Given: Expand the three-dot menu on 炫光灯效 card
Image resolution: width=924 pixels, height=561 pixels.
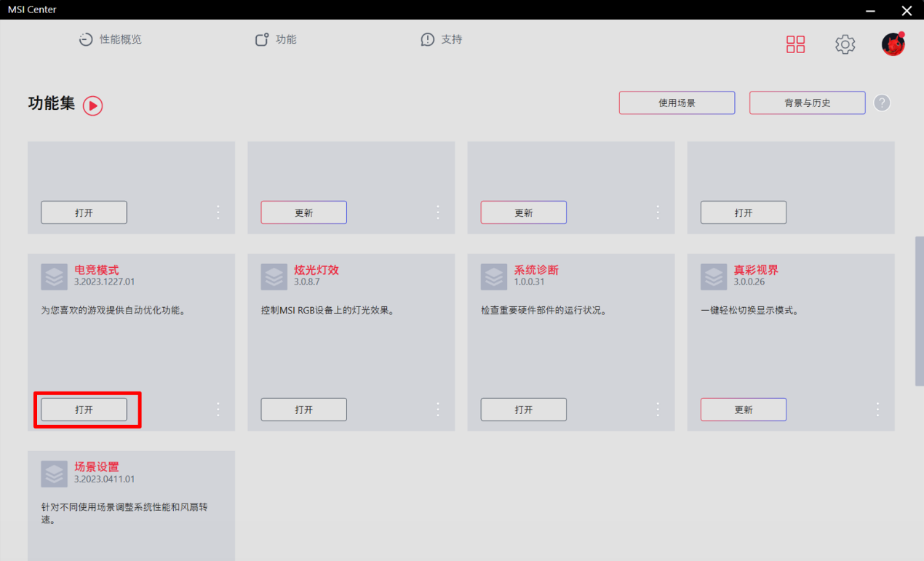Looking at the screenshot, I should coord(438,409).
